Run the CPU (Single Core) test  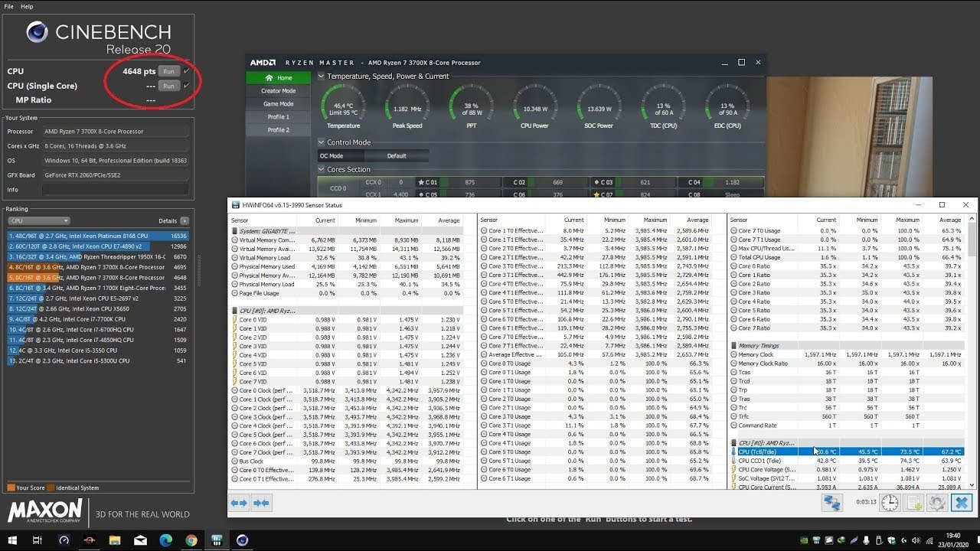pyautogui.click(x=168, y=86)
